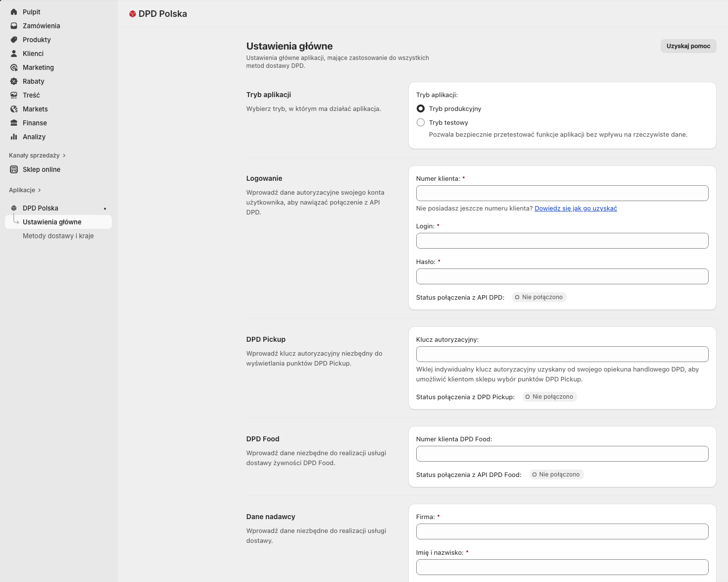Expand the Kanały sprzedaży section
The width and height of the screenshot is (728, 582).
pyautogui.click(x=64, y=156)
